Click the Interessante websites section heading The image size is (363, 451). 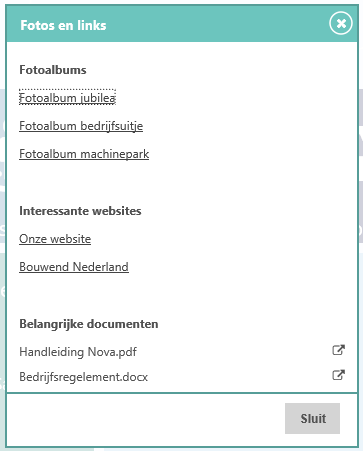coord(80,211)
